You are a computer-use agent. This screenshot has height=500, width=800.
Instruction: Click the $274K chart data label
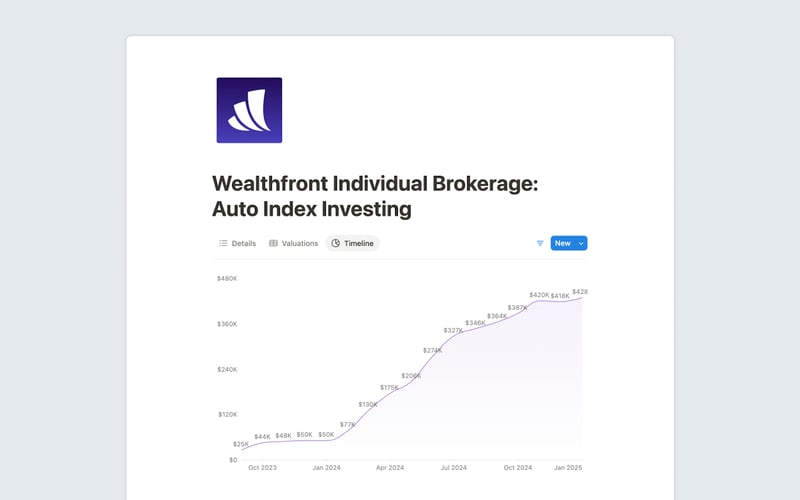pos(432,351)
